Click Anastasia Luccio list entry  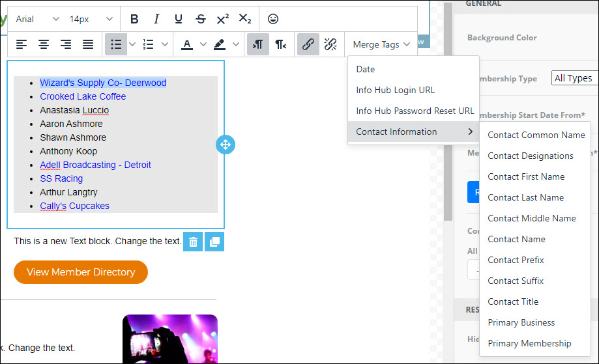coord(74,110)
